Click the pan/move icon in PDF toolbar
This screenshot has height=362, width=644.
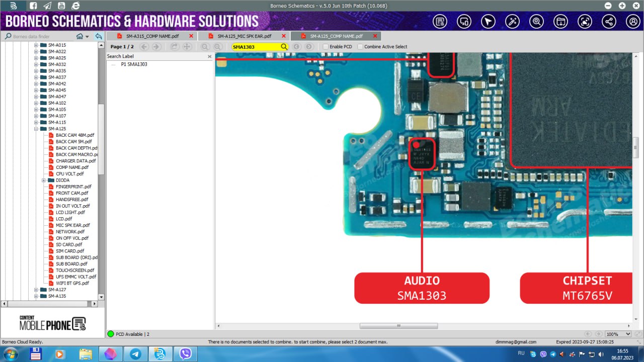[x=187, y=47]
